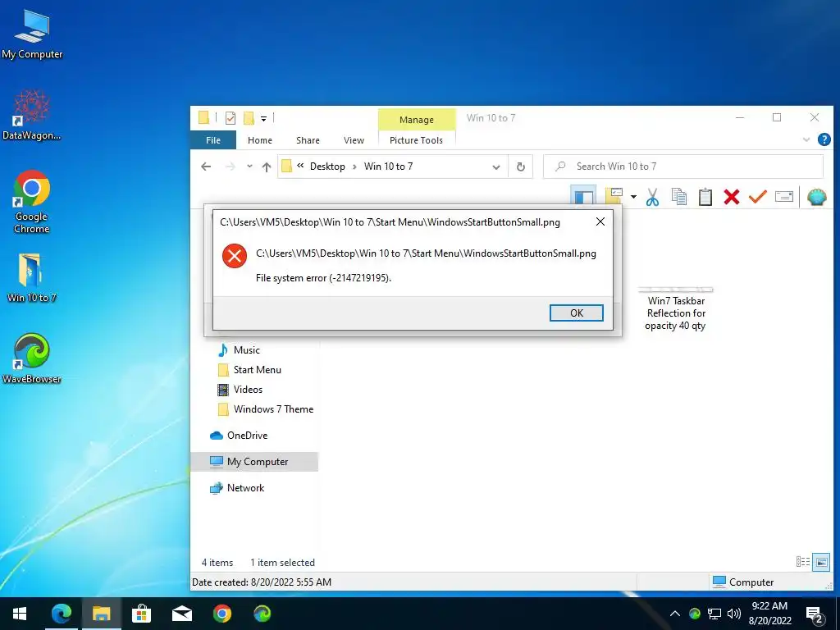Viewport: 840px width, 630px height.
Task: Open the Home ribbon tab
Action: pos(260,140)
